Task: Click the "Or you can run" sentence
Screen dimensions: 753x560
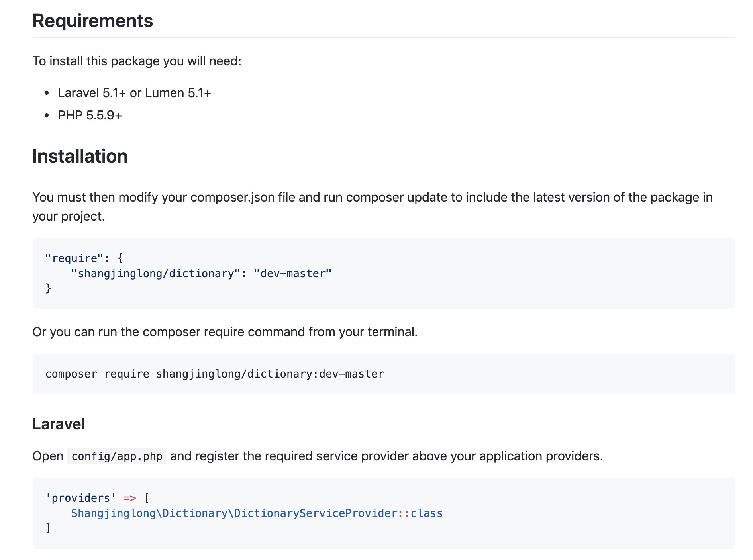Action: point(225,332)
